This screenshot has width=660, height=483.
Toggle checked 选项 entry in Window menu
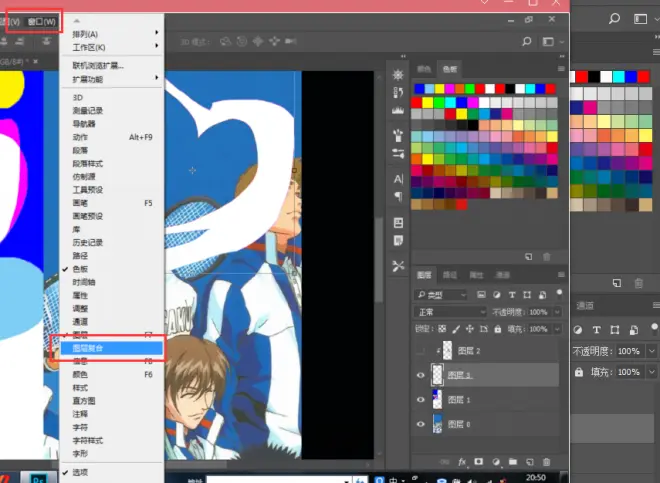pyautogui.click(x=80, y=472)
